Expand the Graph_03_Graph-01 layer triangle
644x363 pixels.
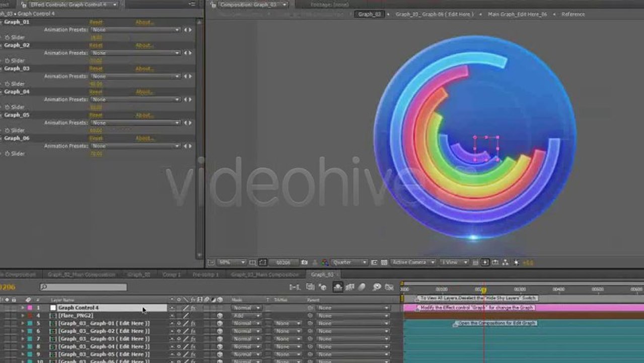(x=22, y=323)
